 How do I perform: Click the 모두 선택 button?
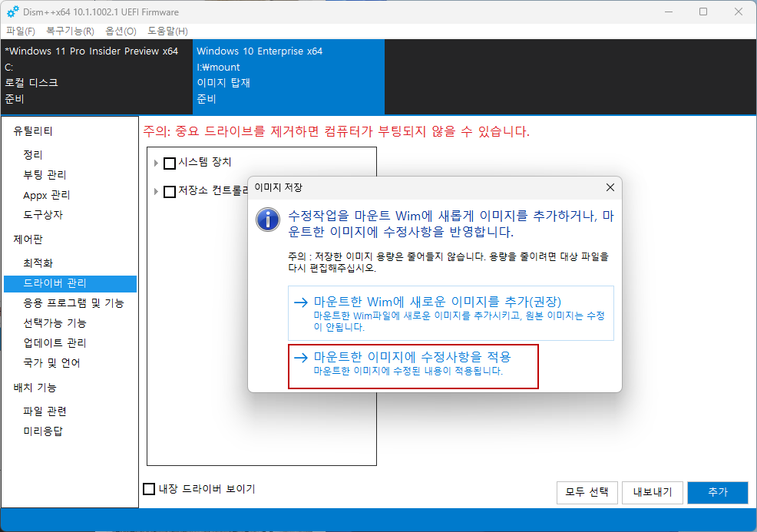587,492
